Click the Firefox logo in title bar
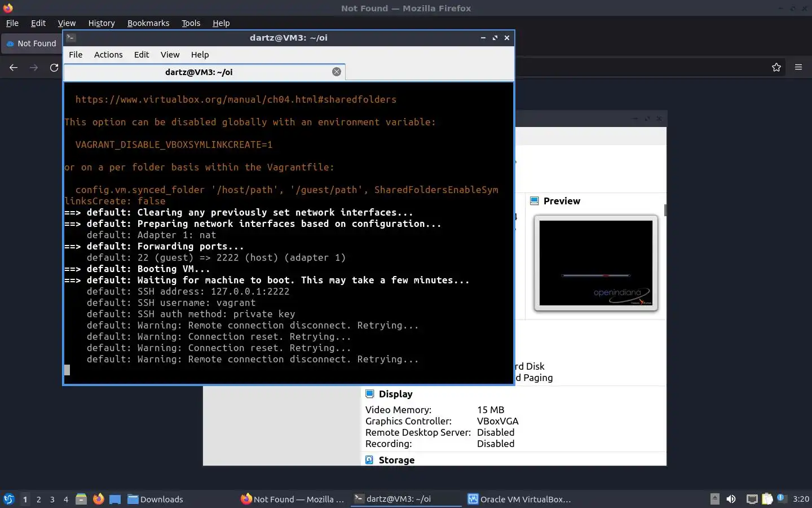Viewport: 812px width, 508px height. click(x=8, y=8)
